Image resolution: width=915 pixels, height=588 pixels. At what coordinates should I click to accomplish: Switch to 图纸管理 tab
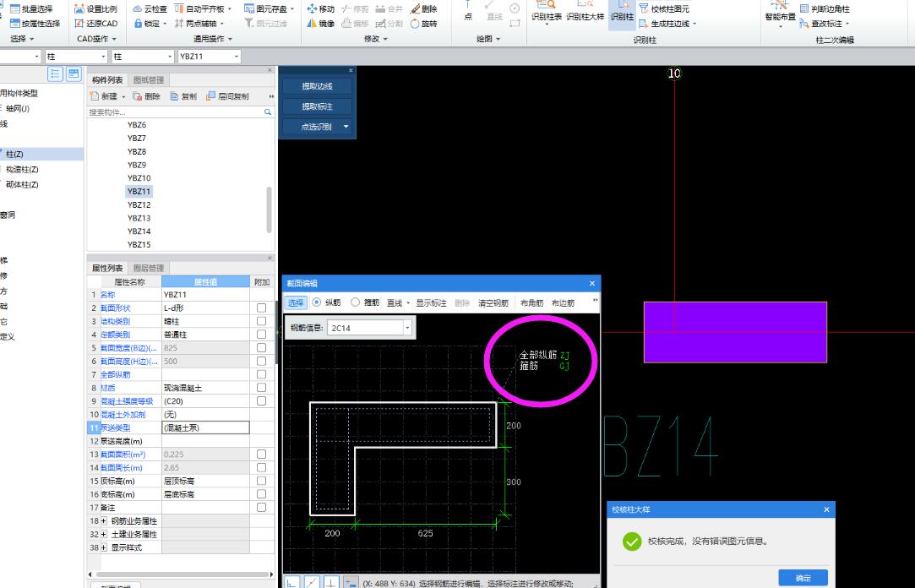pyautogui.click(x=149, y=80)
